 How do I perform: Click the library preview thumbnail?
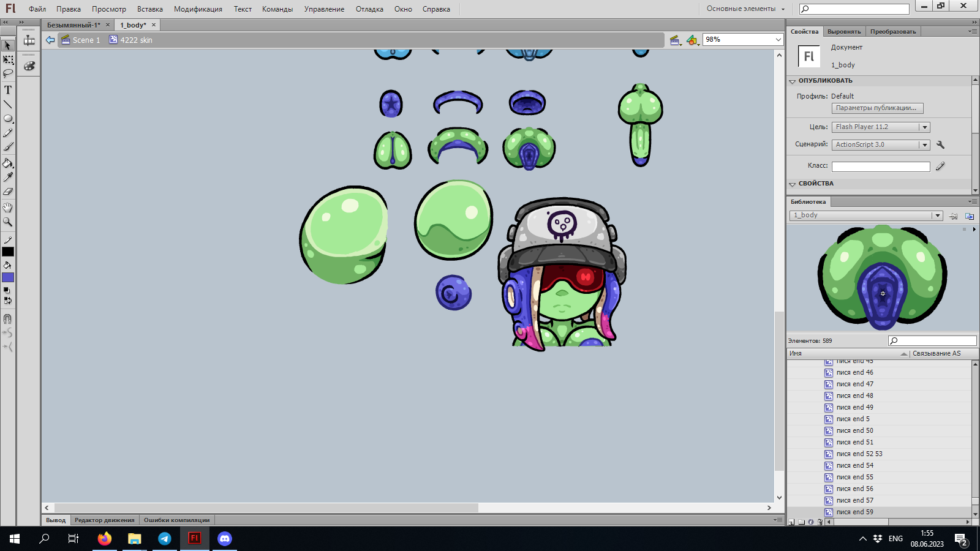(882, 279)
